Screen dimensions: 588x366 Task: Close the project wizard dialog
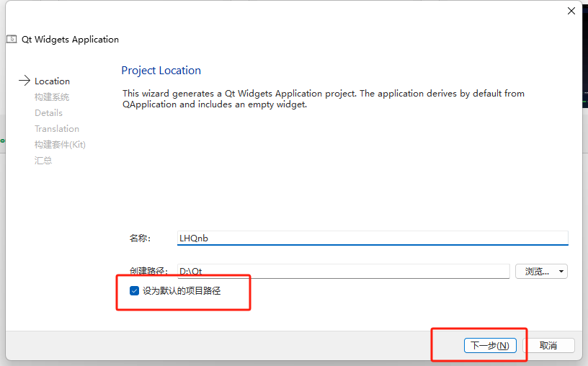click(571, 11)
